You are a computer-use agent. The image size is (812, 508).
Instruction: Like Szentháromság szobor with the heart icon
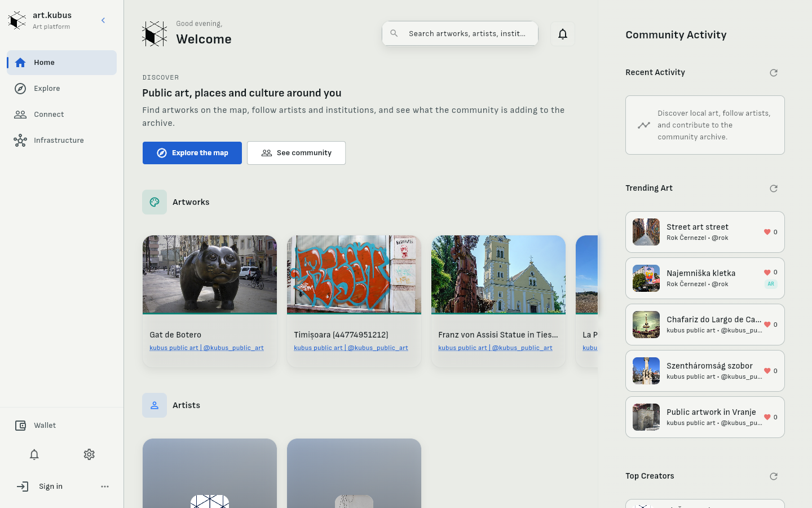[x=767, y=371]
